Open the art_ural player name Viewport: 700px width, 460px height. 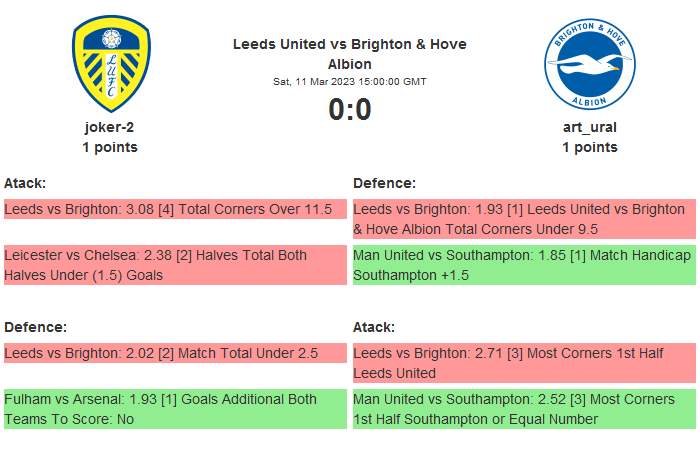[x=589, y=127]
